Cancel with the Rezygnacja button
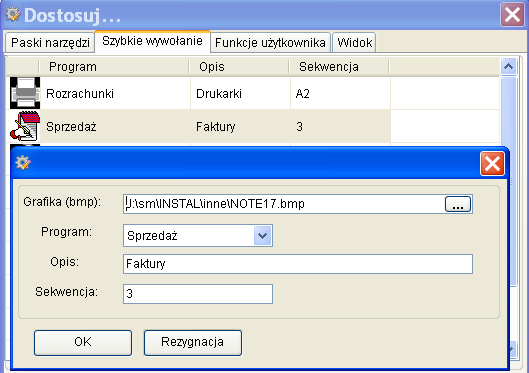Screen dimensions: 529x373 click(193, 342)
